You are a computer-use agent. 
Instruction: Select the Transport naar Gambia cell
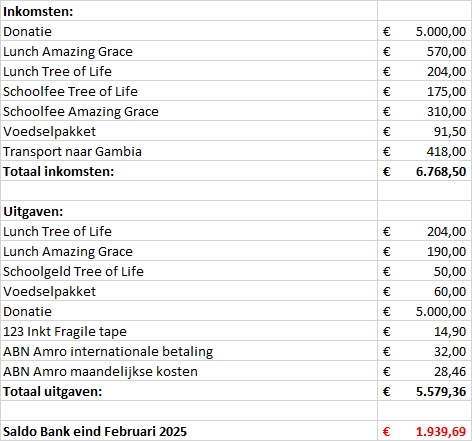(x=189, y=151)
